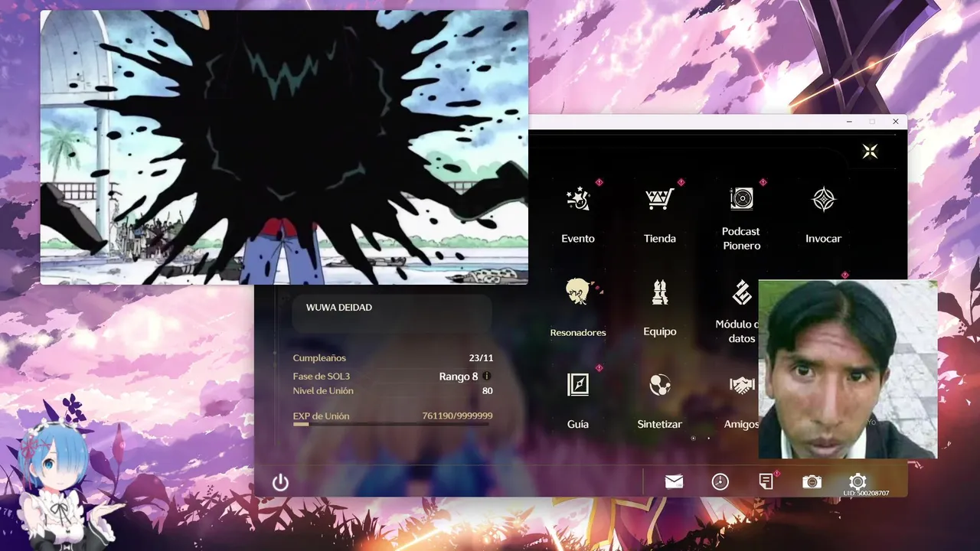Open the Equipo chess pieces icon
The height and width of the screenshot is (551, 980).
[659, 292]
